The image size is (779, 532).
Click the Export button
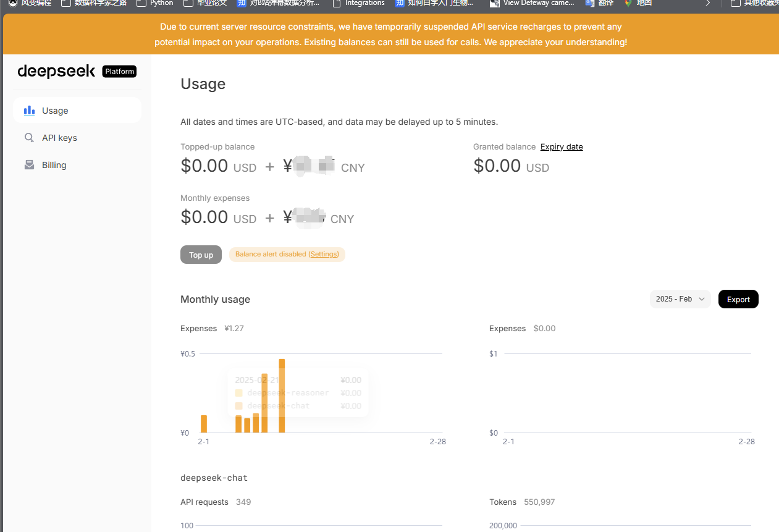(x=738, y=299)
